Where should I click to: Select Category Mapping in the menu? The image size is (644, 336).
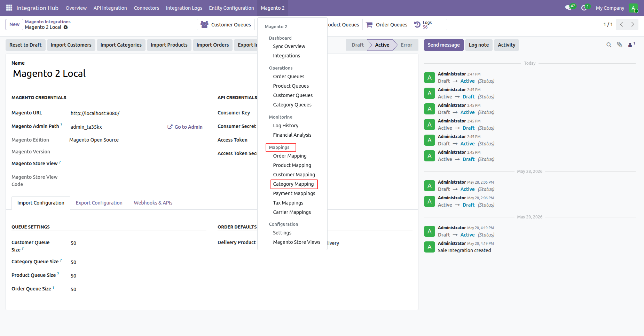click(x=293, y=184)
